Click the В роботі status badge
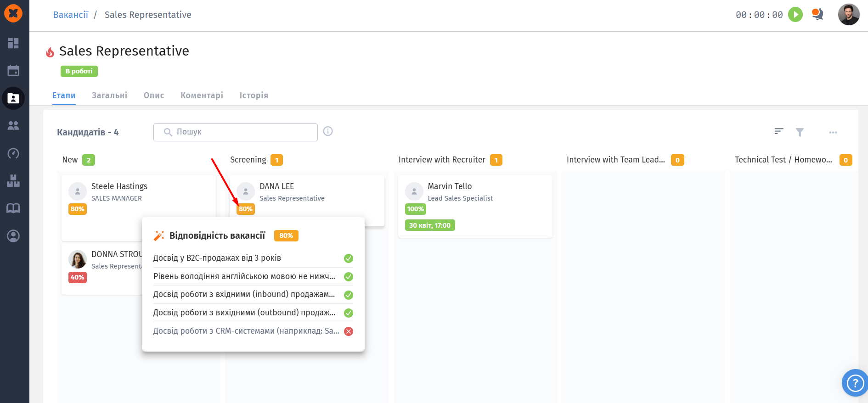 pyautogui.click(x=79, y=71)
